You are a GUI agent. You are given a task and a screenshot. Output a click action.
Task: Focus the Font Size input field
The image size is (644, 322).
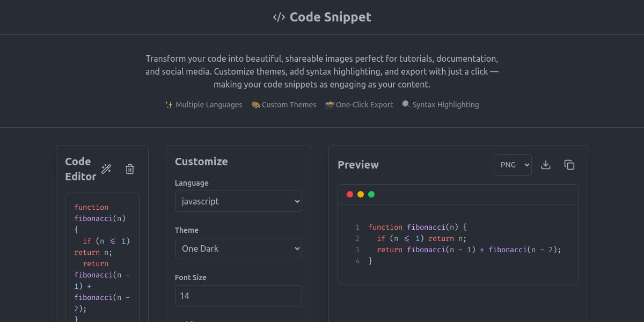pyautogui.click(x=238, y=296)
